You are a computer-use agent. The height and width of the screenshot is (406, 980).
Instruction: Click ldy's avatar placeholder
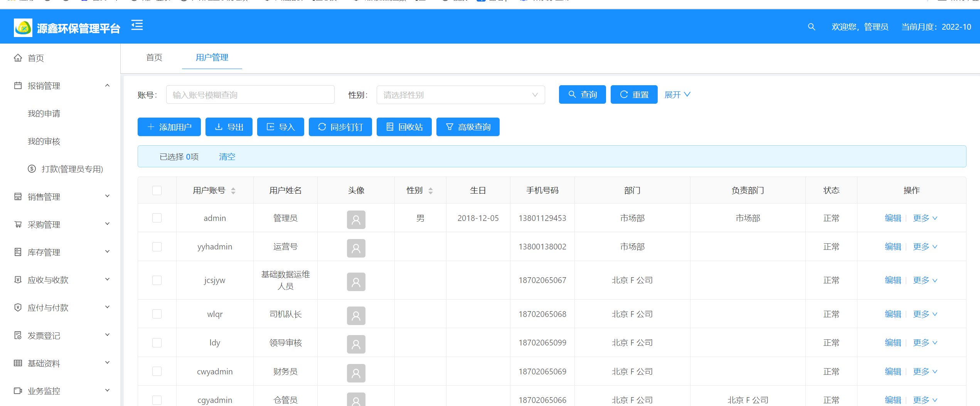pos(356,344)
